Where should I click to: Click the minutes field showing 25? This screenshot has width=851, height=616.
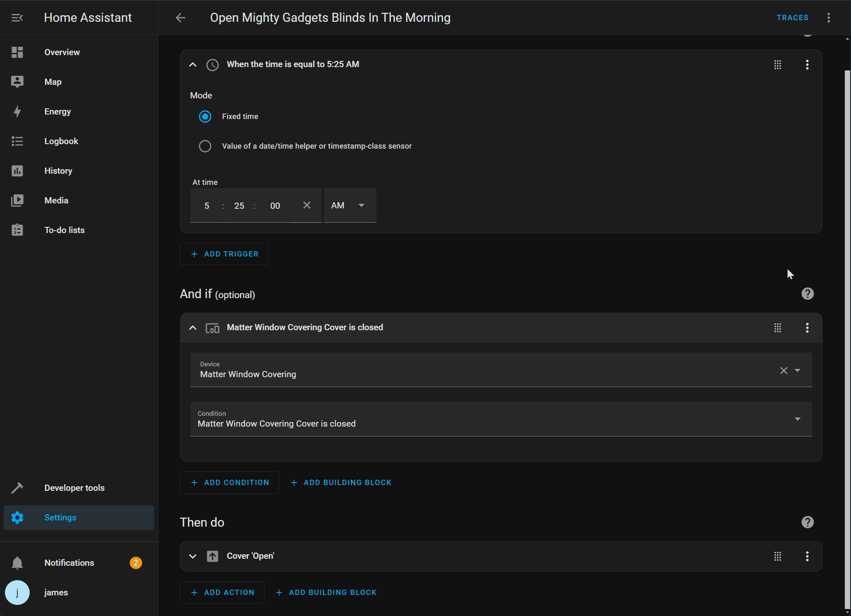(x=239, y=205)
